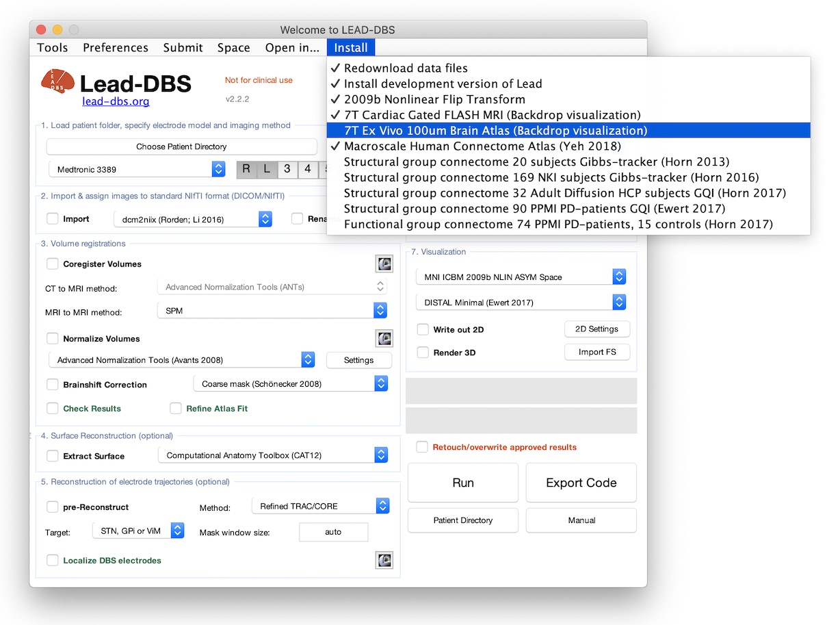Enable Brainshift Correction
This screenshot has width=840, height=625.
53,384
